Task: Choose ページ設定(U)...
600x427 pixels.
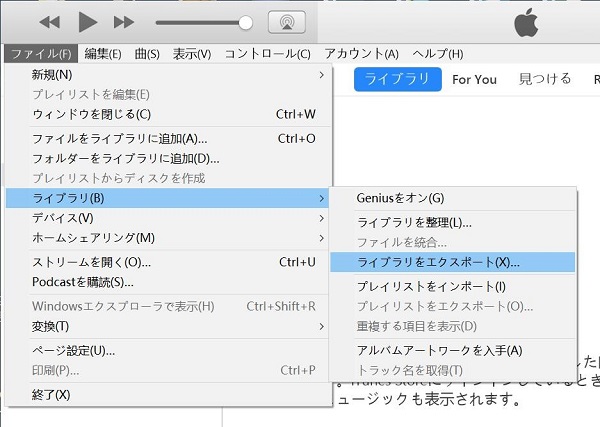Action: (x=167, y=350)
